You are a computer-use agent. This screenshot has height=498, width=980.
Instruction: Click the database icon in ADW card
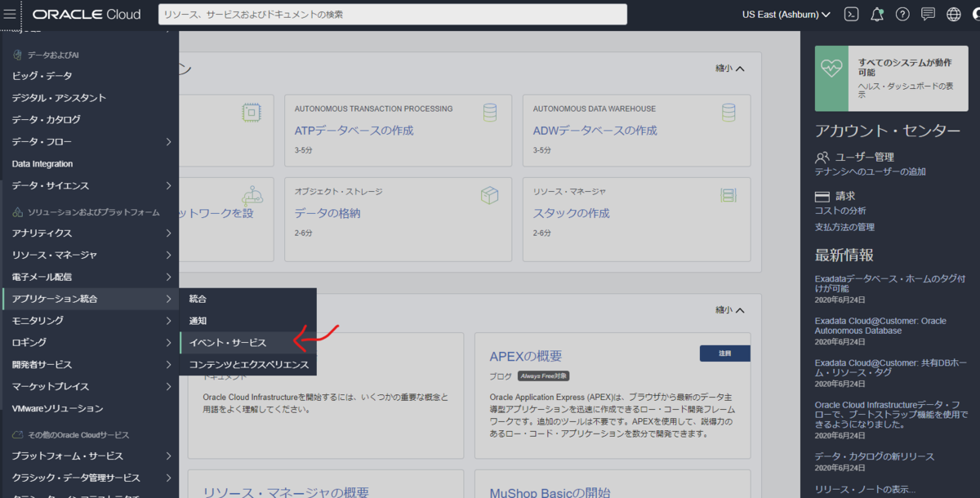tap(728, 112)
